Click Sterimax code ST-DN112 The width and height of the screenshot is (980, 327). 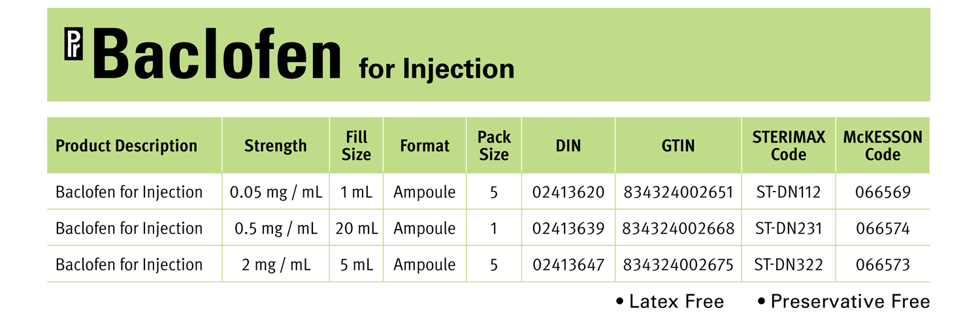pyautogui.click(x=789, y=192)
